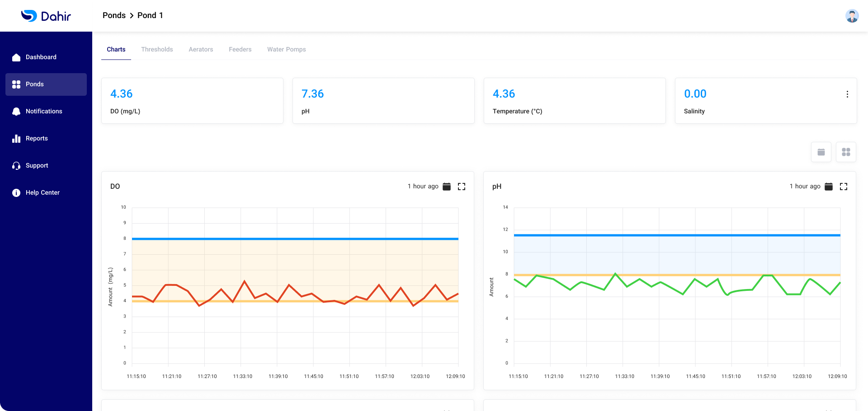This screenshot has height=411, width=868.
Task: Click the DO (mg/L) value card
Action: (192, 101)
